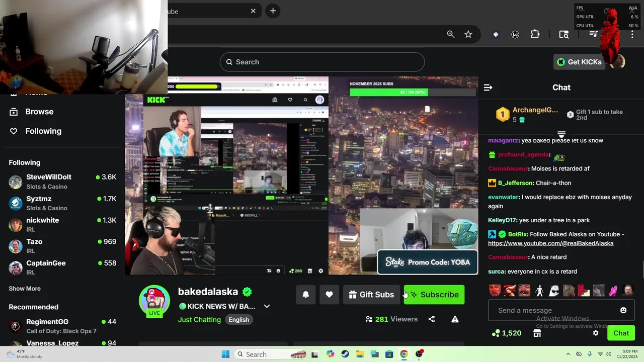Open the Chrome three-dot menu
644x362 pixels.
pyautogui.click(x=632, y=34)
